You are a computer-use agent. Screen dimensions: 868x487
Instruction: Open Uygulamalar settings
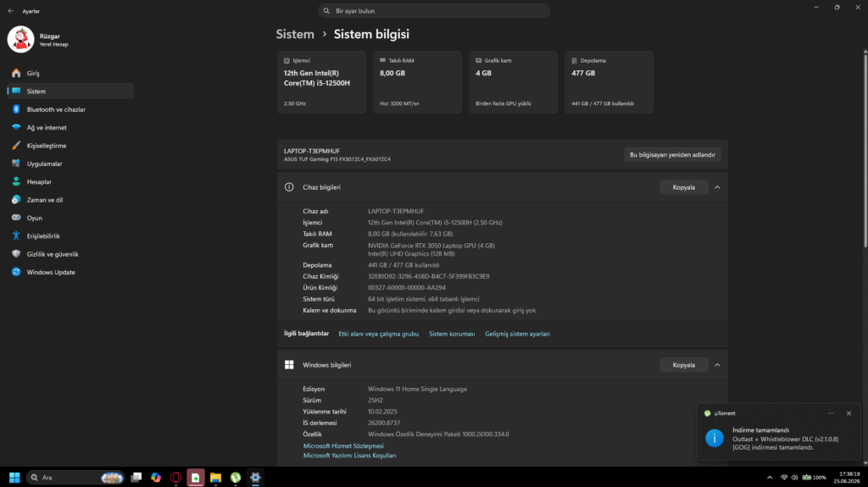click(x=70, y=163)
